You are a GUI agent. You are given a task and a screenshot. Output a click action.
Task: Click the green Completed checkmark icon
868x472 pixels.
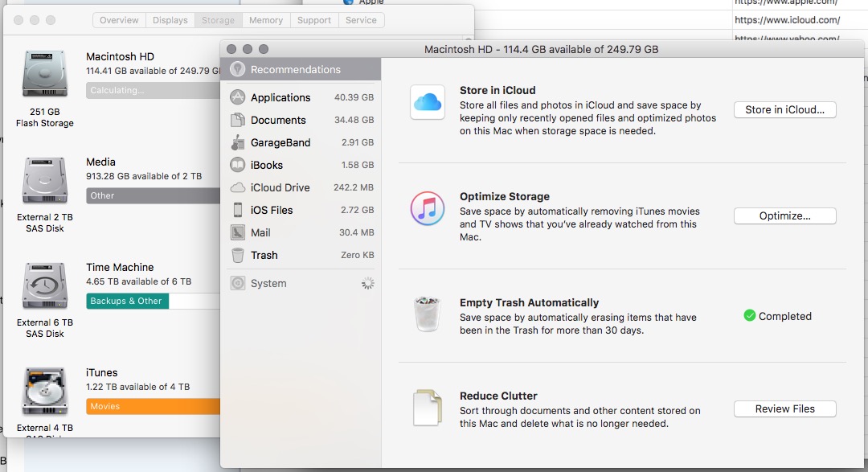click(x=750, y=316)
